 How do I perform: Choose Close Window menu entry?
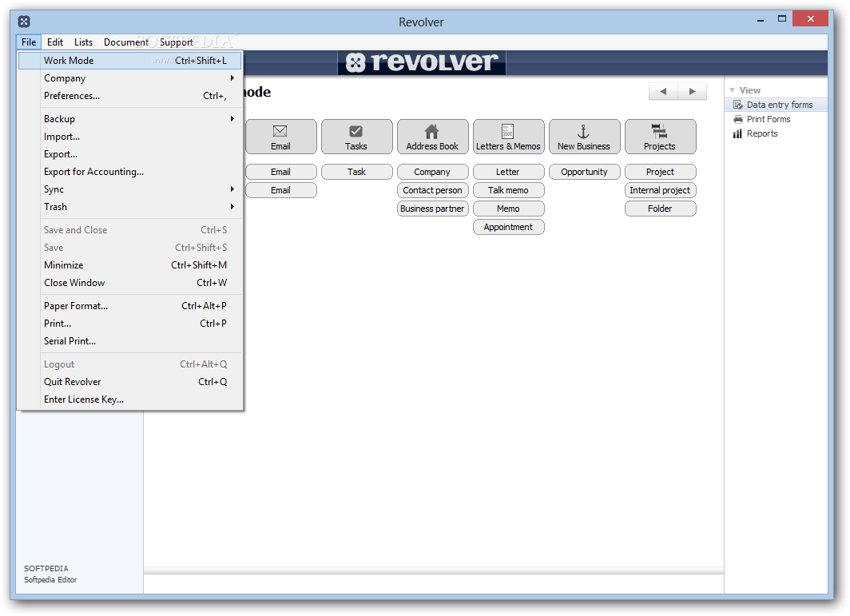(129, 283)
